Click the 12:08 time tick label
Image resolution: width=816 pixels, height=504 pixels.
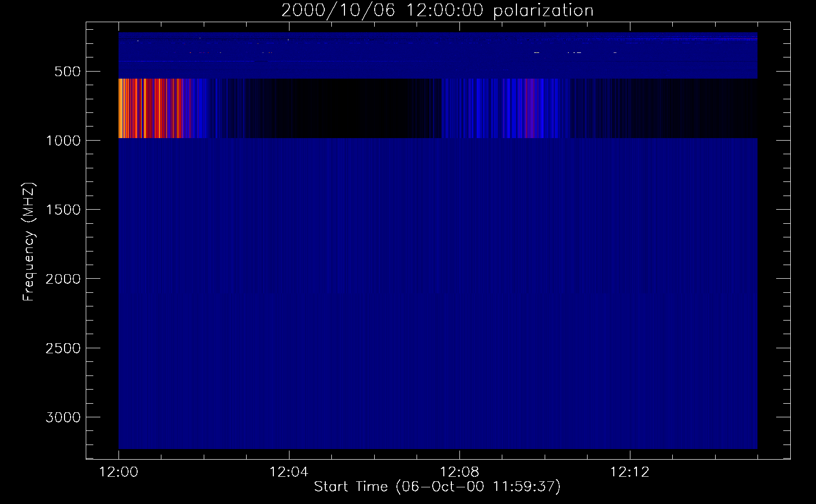click(x=459, y=472)
